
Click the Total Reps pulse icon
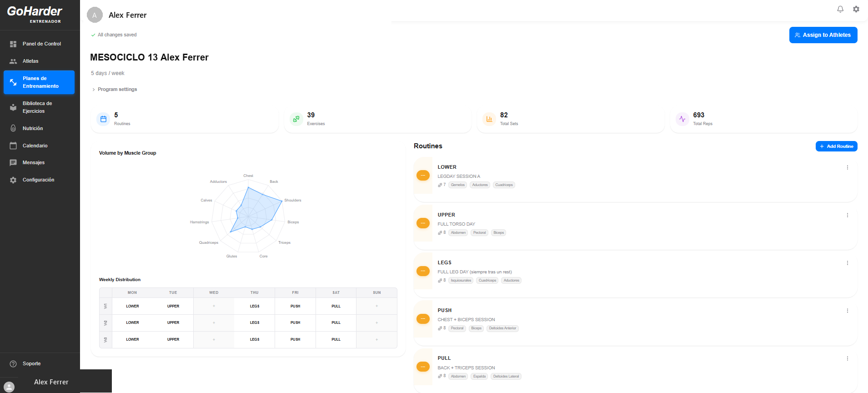point(682,119)
